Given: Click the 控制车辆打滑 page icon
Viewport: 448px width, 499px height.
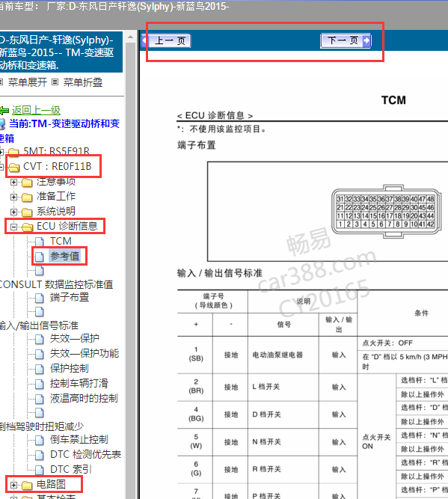Looking at the screenshot, I should click(40, 384).
